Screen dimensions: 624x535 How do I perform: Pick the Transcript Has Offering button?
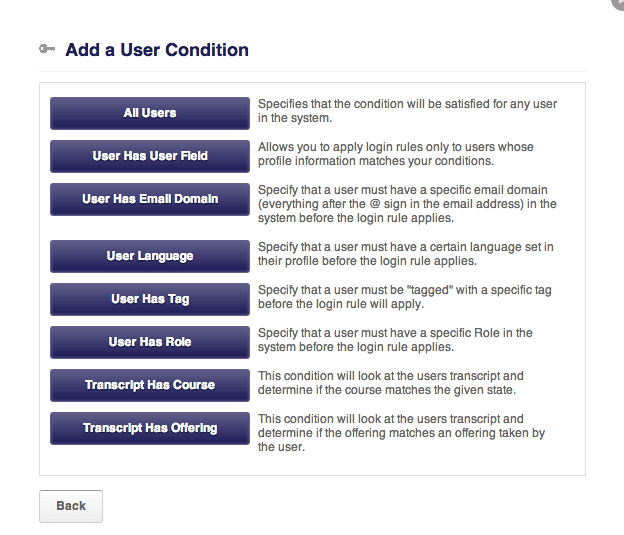pyautogui.click(x=150, y=428)
